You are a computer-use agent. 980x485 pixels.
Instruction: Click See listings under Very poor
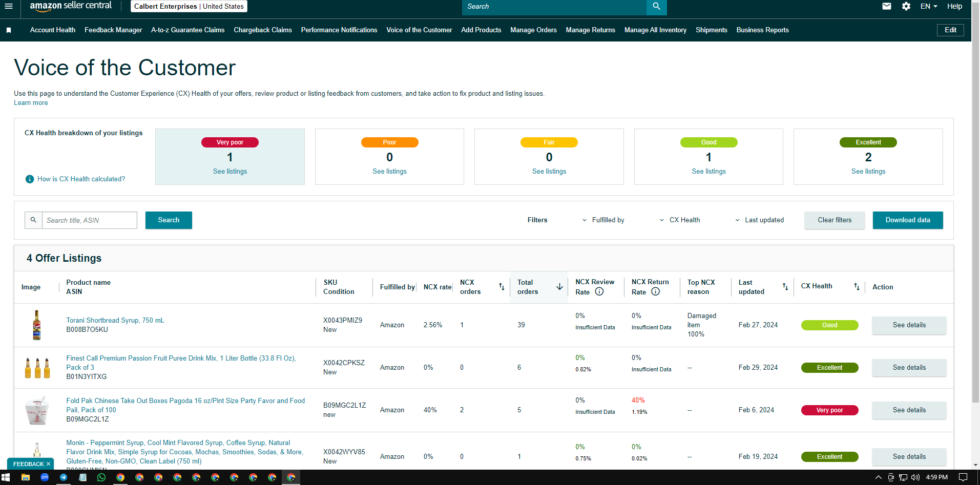[x=230, y=172]
